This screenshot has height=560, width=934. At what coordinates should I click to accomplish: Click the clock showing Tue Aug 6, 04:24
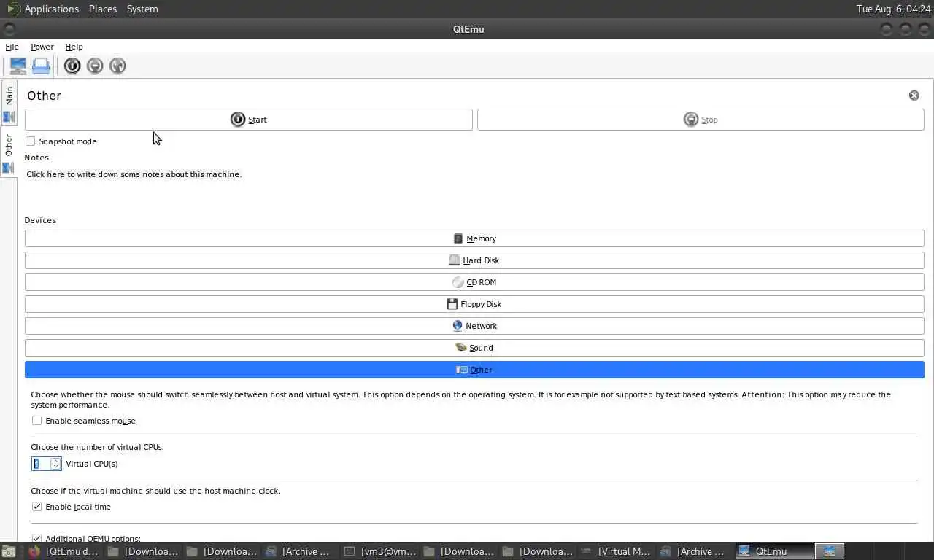[x=893, y=9]
